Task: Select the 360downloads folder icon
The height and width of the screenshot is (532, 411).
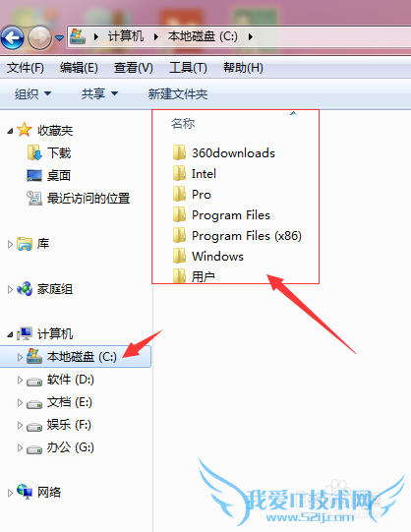Action: pos(179,152)
